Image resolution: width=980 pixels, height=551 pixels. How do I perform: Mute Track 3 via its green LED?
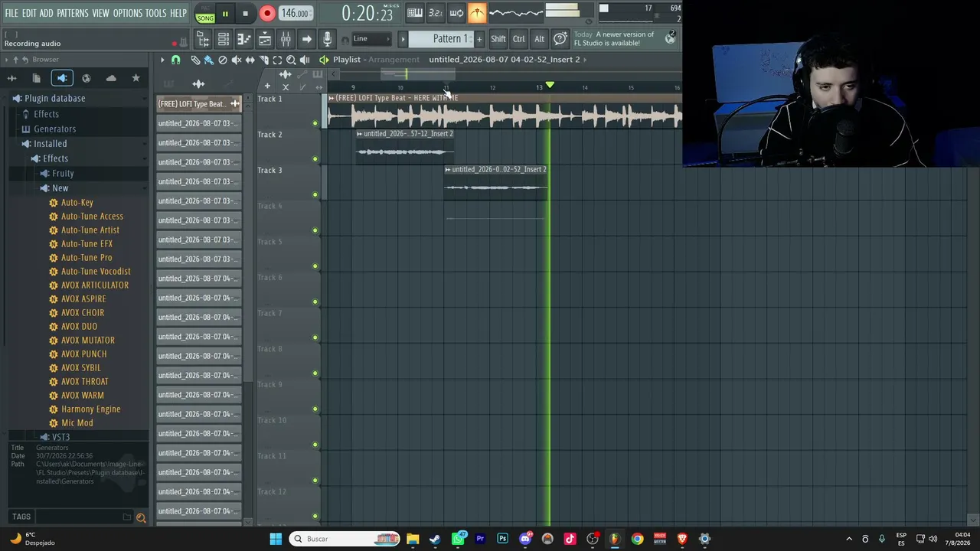(x=315, y=194)
